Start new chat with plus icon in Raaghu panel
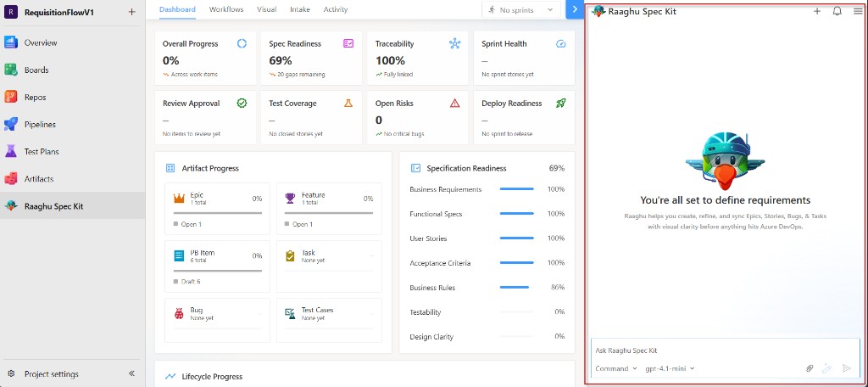 817,11
